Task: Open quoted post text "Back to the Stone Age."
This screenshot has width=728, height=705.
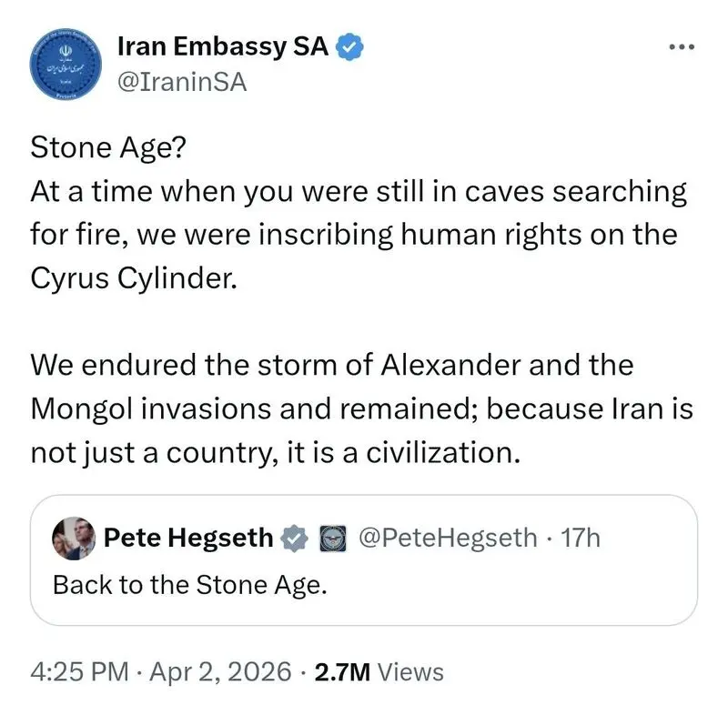Action: click(189, 584)
